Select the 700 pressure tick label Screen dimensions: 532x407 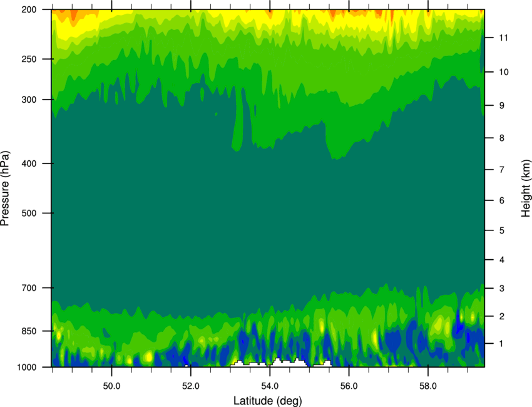29,288
